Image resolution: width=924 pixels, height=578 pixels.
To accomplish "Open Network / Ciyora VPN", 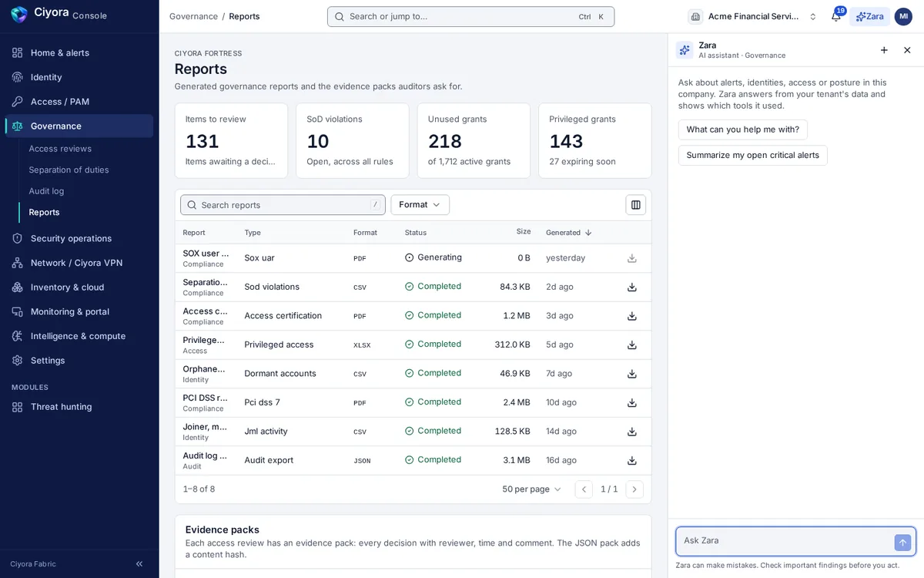I will (79, 263).
